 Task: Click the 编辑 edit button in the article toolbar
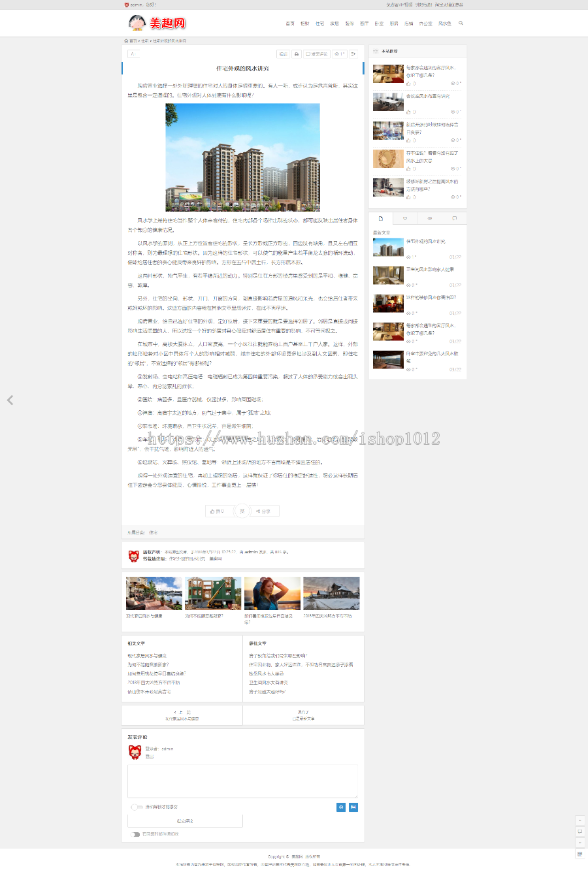(x=284, y=54)
